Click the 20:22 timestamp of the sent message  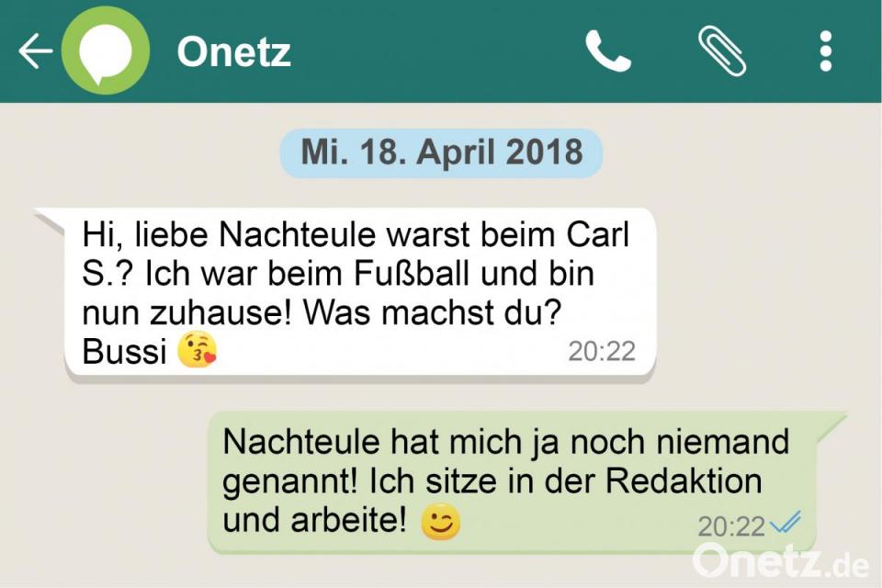coord(731,526)
